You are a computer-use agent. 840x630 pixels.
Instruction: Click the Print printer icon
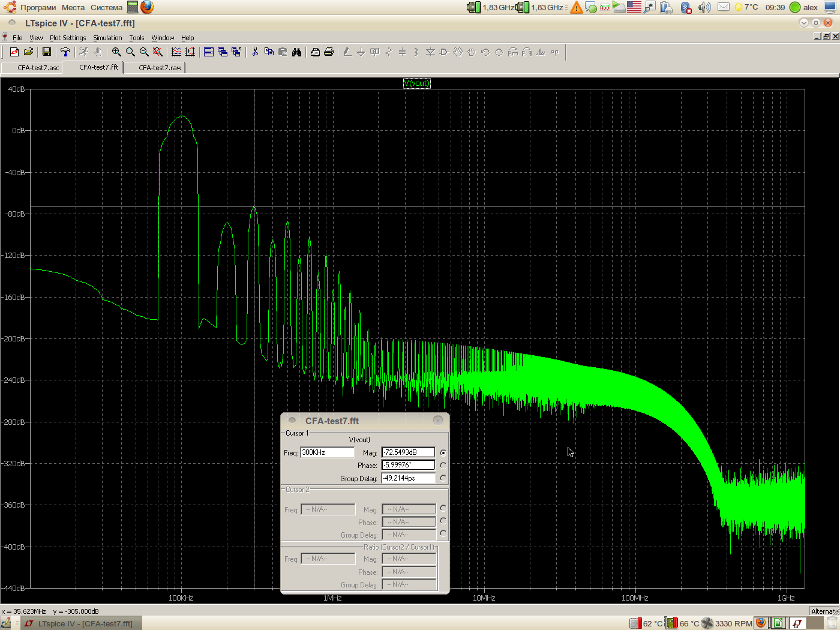point(329,52)
